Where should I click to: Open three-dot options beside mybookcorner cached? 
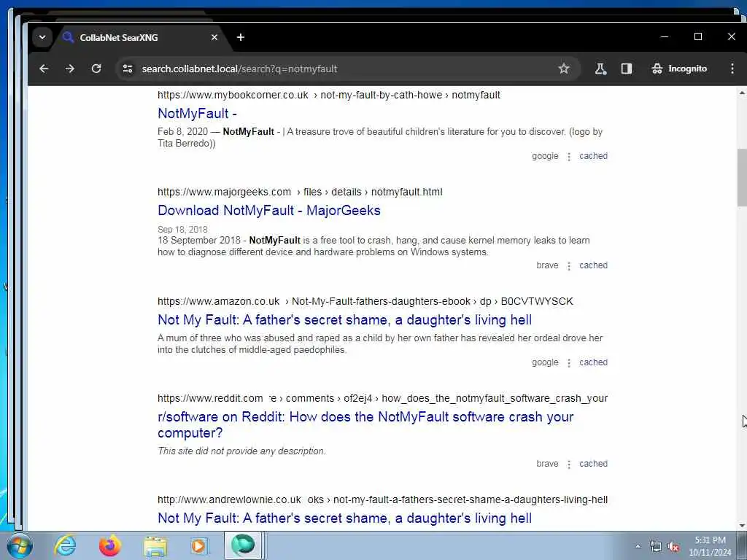tap(569, 157)
